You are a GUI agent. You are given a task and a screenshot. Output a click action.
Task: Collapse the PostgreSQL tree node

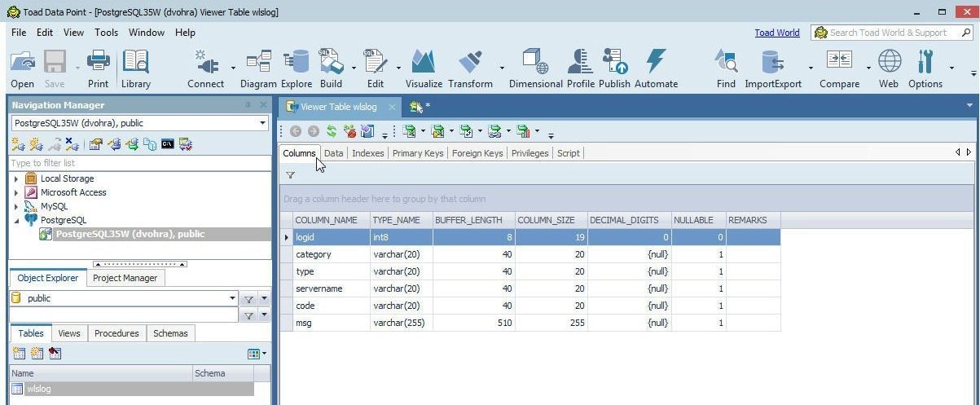click(16, 220)
